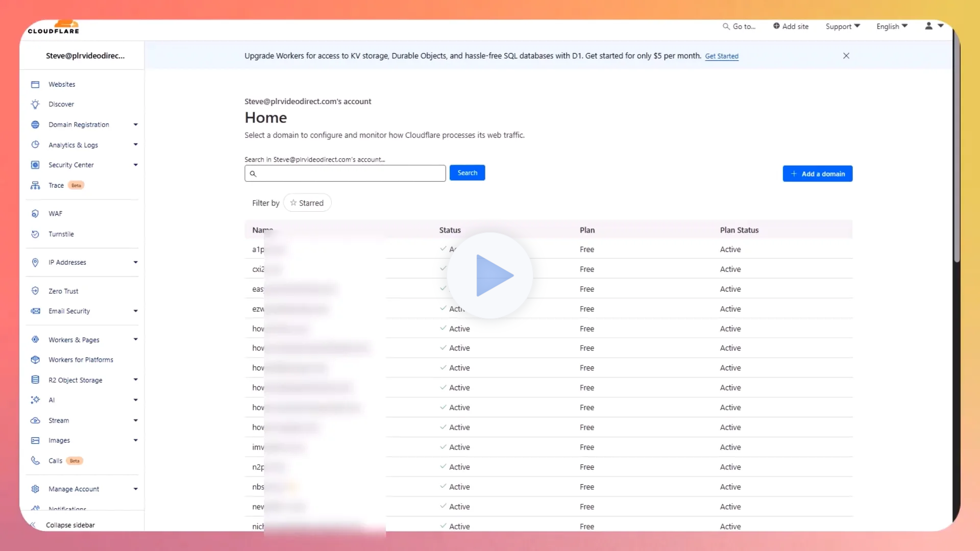Click the WAF shield icon
980x551 pixels.
click(35, 214)
